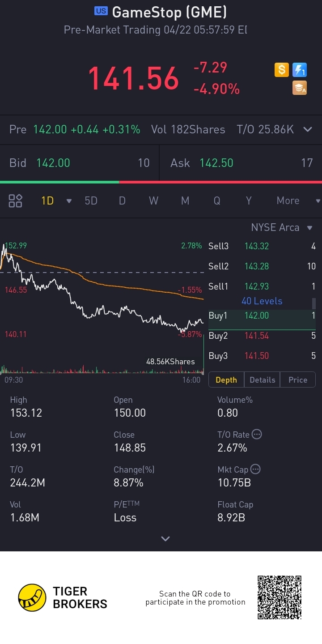Expand more stock stats with bottom chevron
Viewport: 322px width, 644px height.
(x=165, y=538)
